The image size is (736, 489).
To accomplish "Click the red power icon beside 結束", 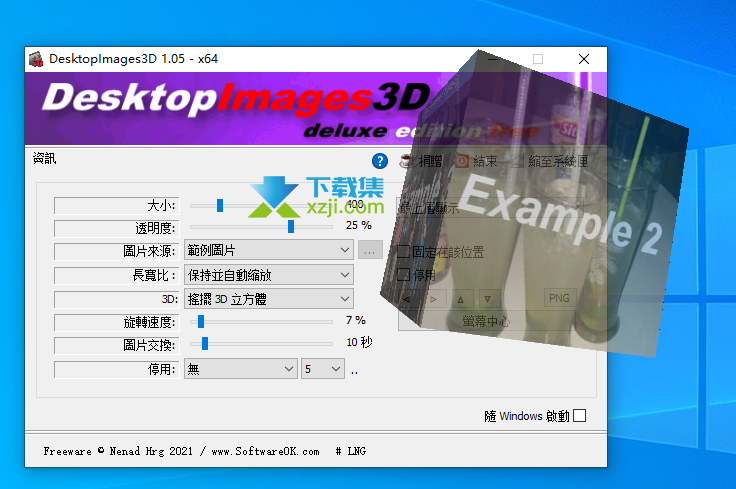I will click(462, 161).
